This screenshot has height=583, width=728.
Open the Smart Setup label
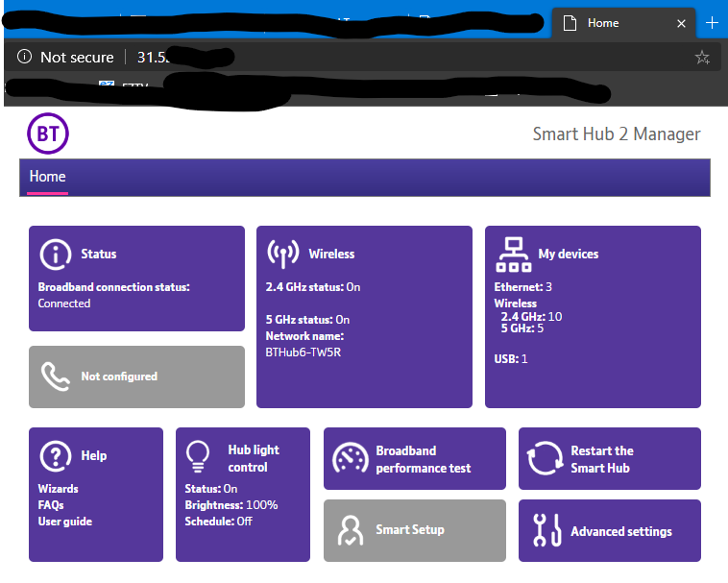tap(410, 529)
